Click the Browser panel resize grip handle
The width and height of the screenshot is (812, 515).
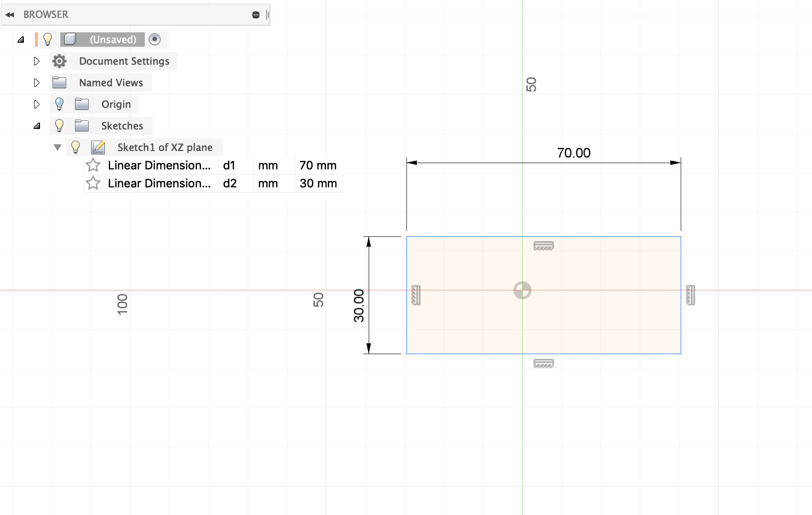pos(268,15)
